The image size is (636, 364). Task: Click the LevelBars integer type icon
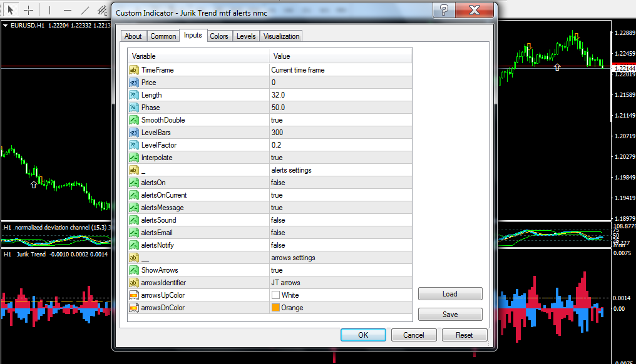(x=133, y=133)
